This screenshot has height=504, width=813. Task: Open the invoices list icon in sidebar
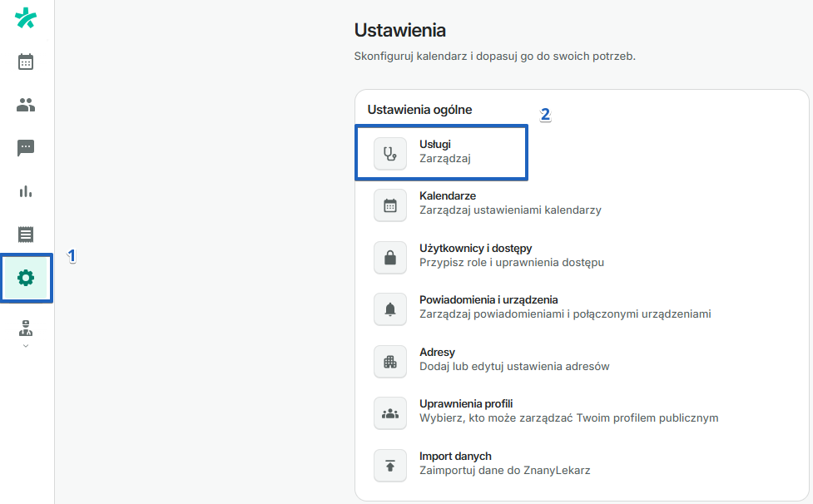coord(25,235)
